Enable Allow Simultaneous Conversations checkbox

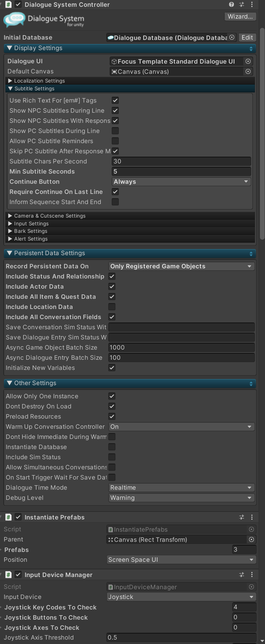pos(112,467)
